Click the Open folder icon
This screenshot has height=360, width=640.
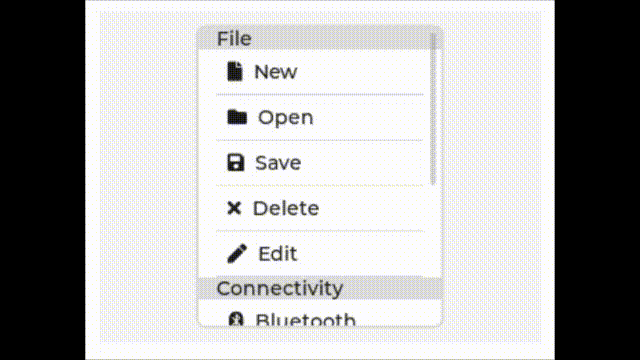pyautogui.click(x=237, y=117)
